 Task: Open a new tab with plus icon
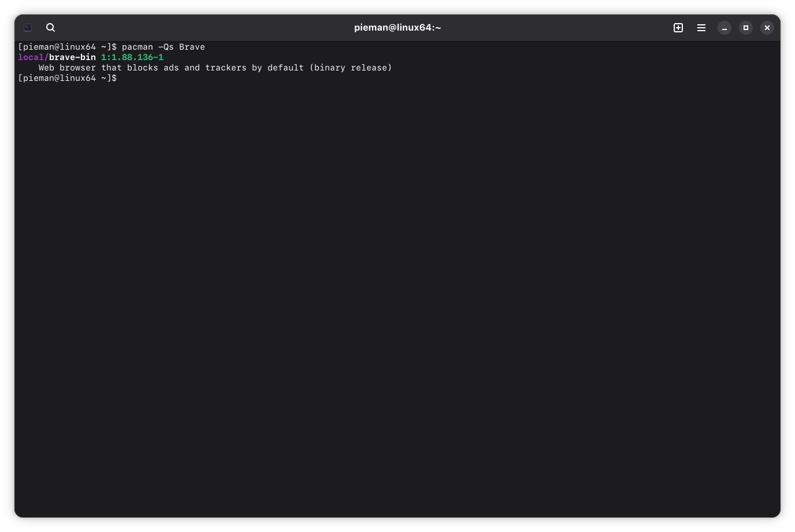coord(678,28)
